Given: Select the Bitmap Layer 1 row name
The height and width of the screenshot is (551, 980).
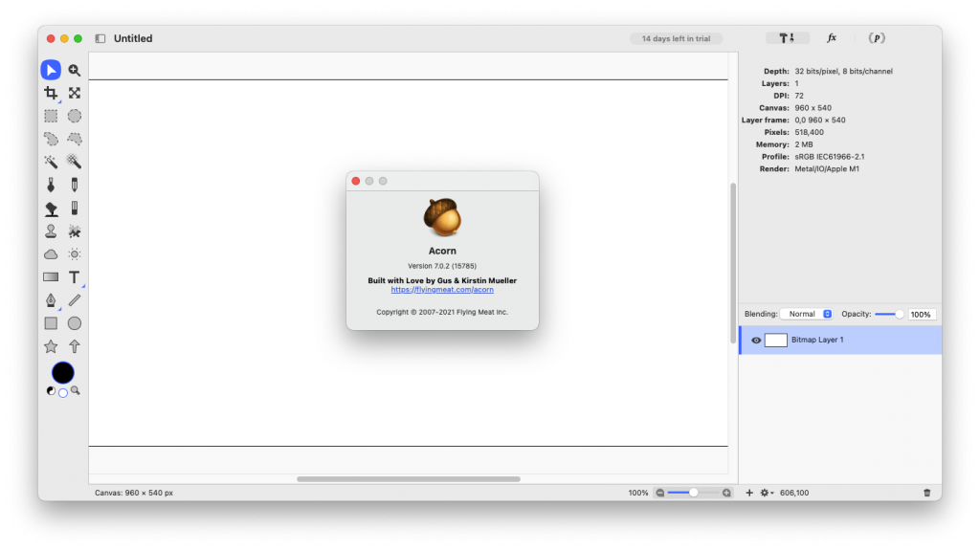Looking at the screenshot, I should click(x=817, y=340).
